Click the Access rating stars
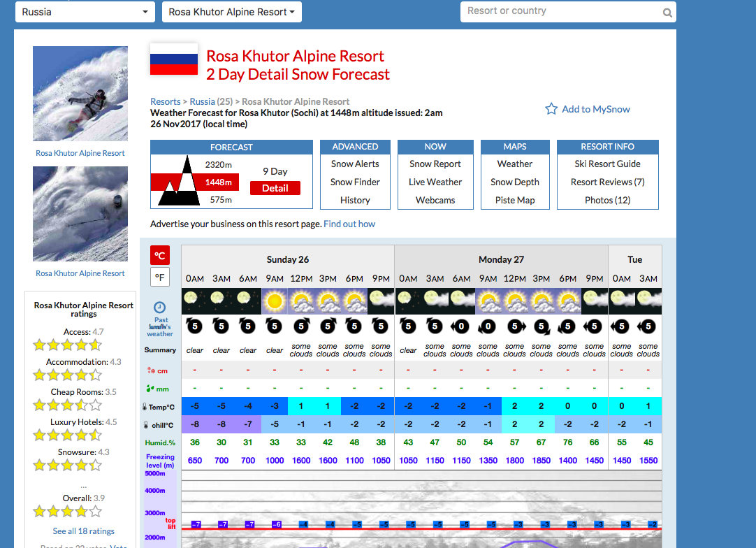Viewport: 756px width, 548px height. point(67,345)
